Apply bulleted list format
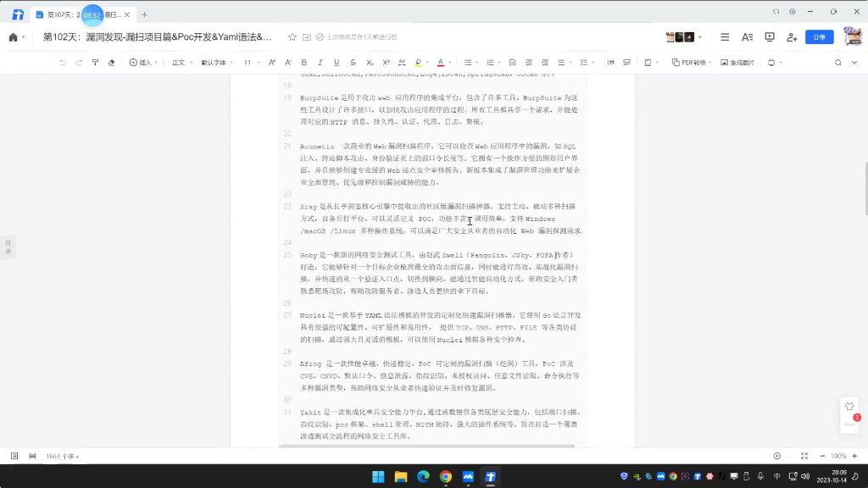This screenshot has width=868, height=488. [x=468, y=63]
